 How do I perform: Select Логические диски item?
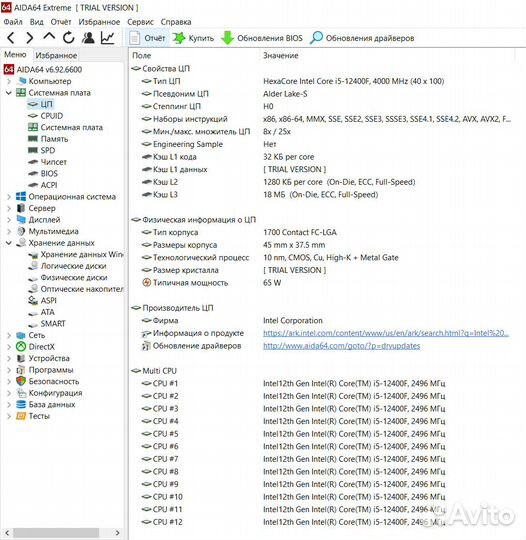point(73,266)
